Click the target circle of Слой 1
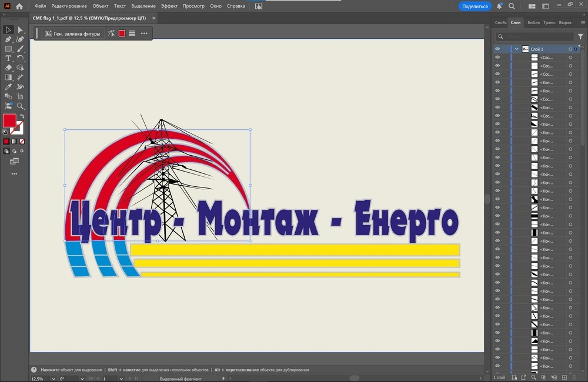588x382 pixels. click(x=570, y=49)
